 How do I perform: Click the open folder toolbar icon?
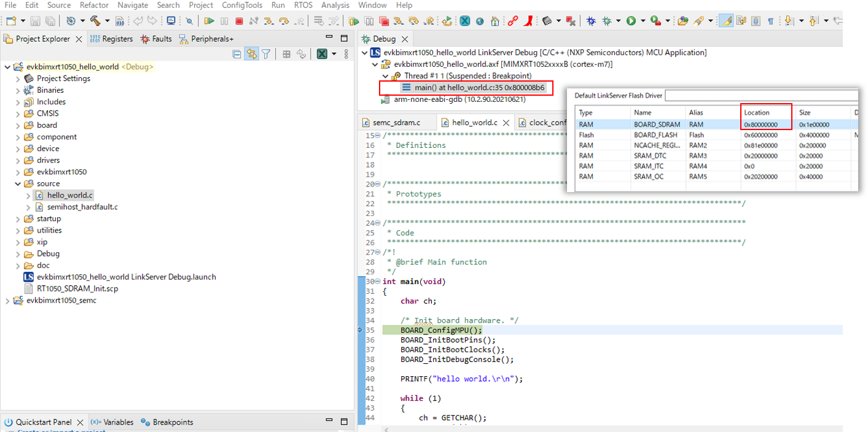click(x=682, y=21)
